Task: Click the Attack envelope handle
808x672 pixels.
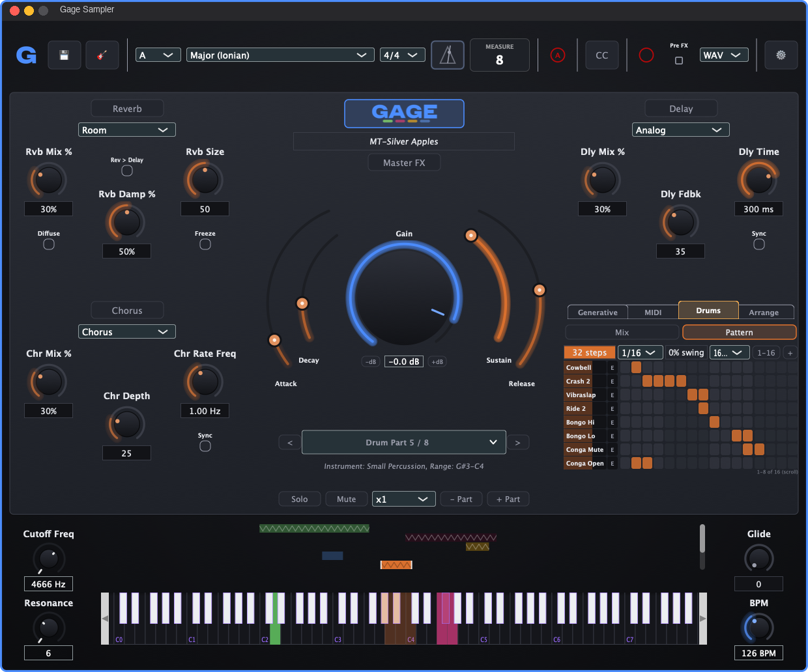Action: click(275, 340)
